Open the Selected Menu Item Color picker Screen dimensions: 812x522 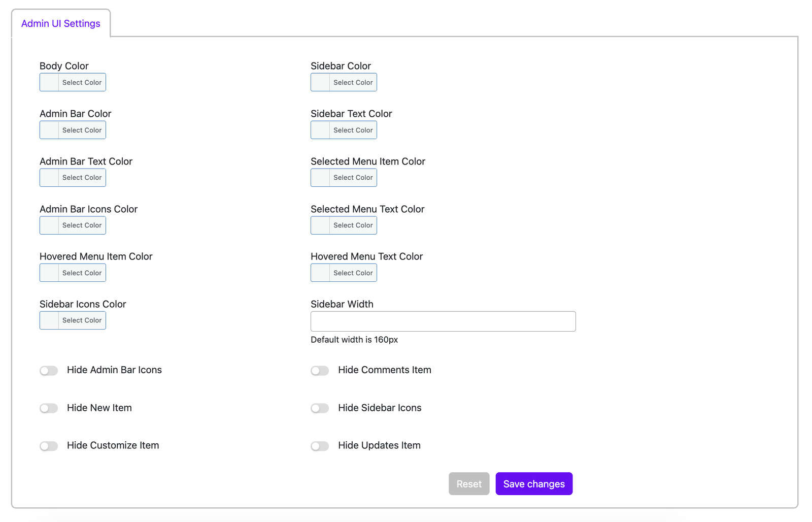tap(344, 177)
